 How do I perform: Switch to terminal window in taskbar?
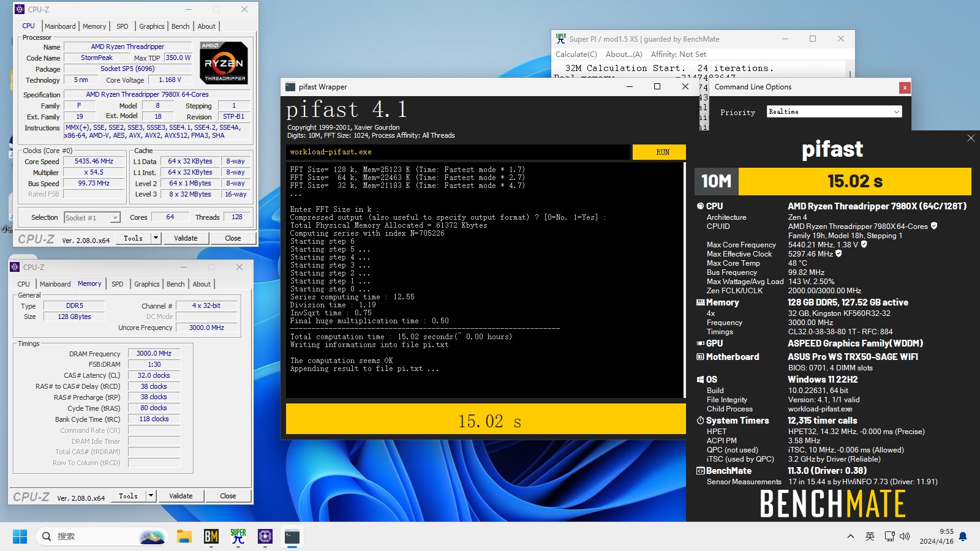292,537
